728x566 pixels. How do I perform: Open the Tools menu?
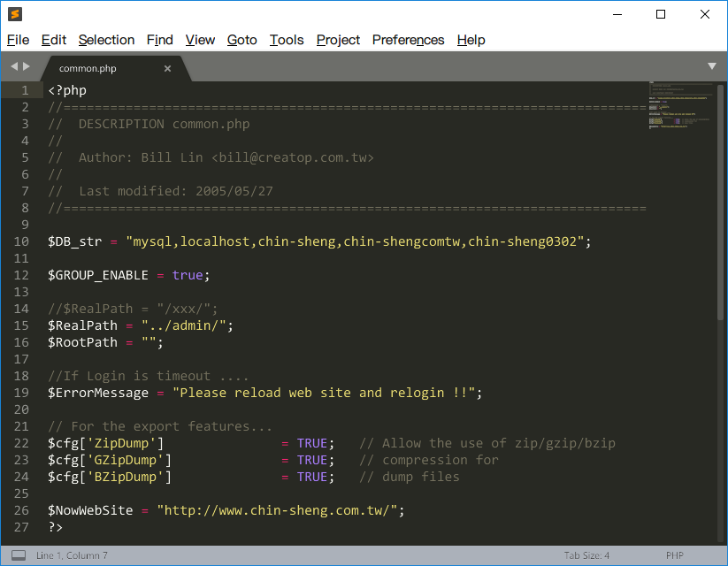[287, 40]
